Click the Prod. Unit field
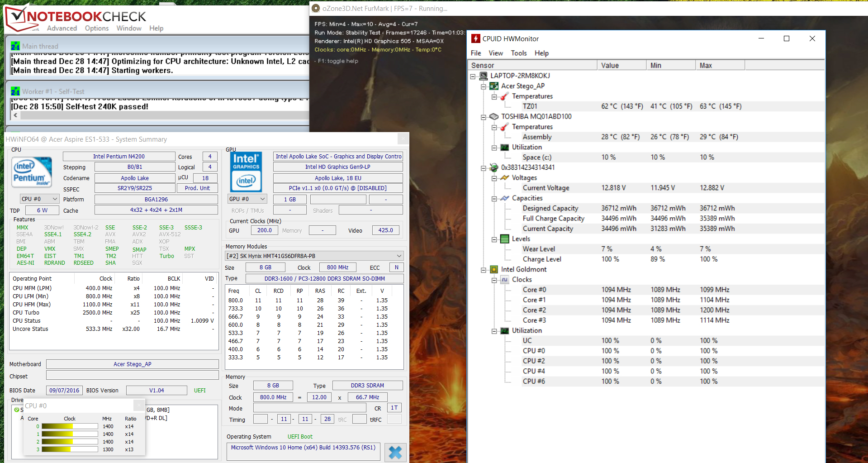This screenshot has height=463, width=868. pos(198,188)
